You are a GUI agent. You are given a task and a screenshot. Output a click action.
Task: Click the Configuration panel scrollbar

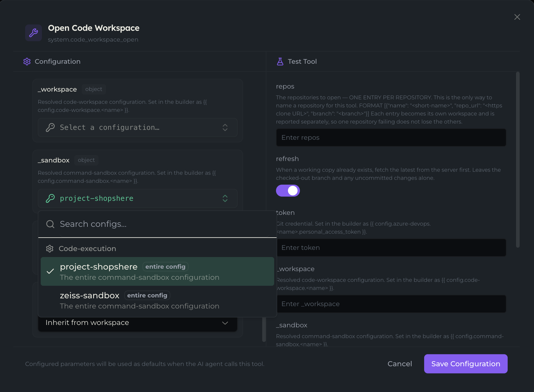[264, 329]
